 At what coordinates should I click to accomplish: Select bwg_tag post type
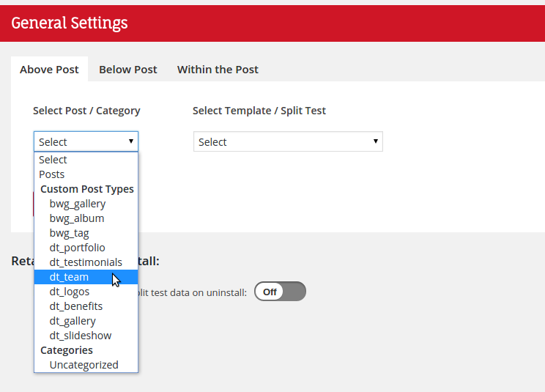86,233
